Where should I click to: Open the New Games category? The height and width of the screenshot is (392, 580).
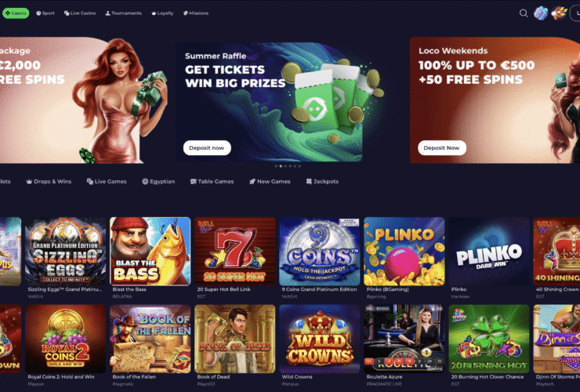tap(270, 181)
